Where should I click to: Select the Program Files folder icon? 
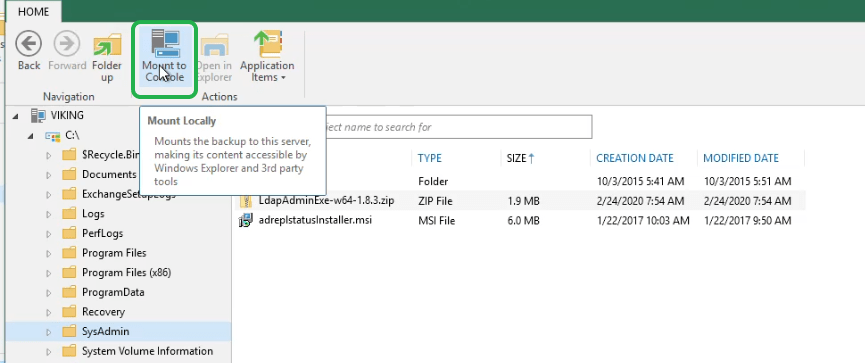tap(69, 253)
